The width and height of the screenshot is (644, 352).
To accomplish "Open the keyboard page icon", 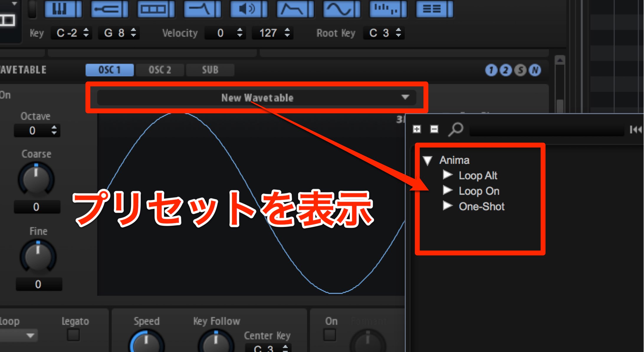I will pyautogui.click(x=63, y=9).
